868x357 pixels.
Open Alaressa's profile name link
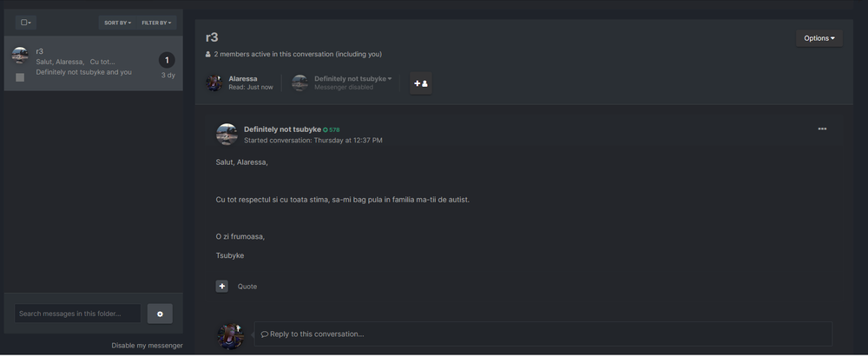pos(243,79)
